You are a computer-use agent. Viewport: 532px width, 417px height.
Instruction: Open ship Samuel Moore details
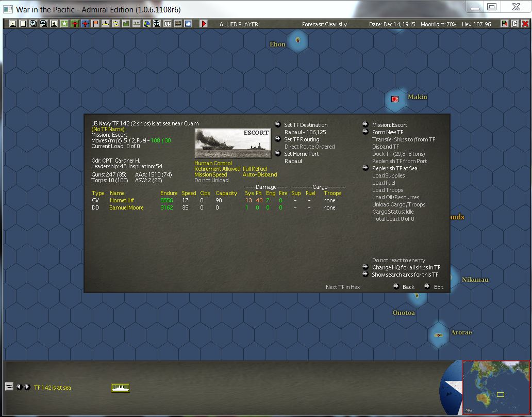pos(126,207)
